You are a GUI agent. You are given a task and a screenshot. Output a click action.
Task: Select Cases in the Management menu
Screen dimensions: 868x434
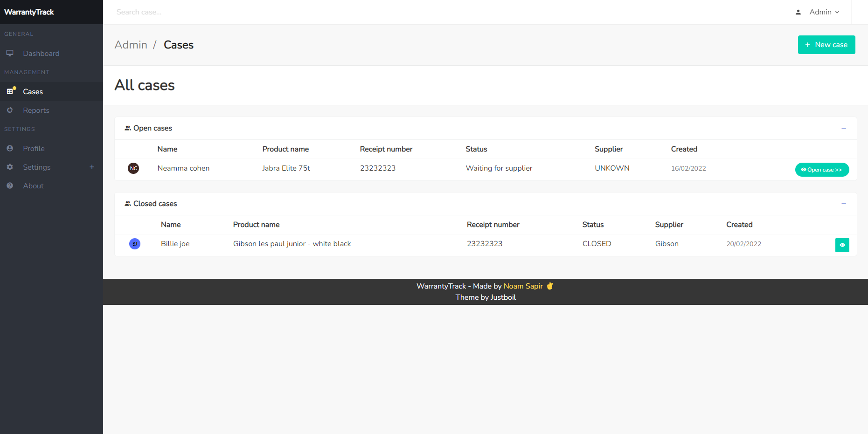pyautogui.click(x=33, y=91)
